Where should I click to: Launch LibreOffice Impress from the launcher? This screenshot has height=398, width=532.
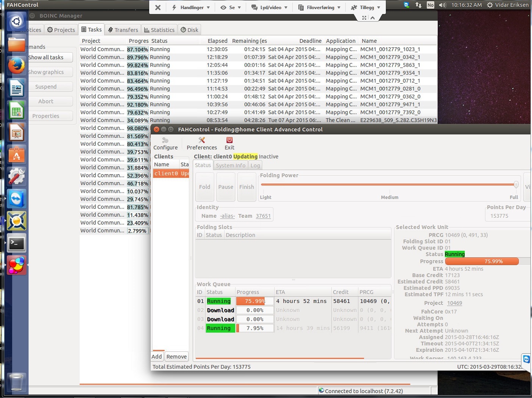pos(16,133)
